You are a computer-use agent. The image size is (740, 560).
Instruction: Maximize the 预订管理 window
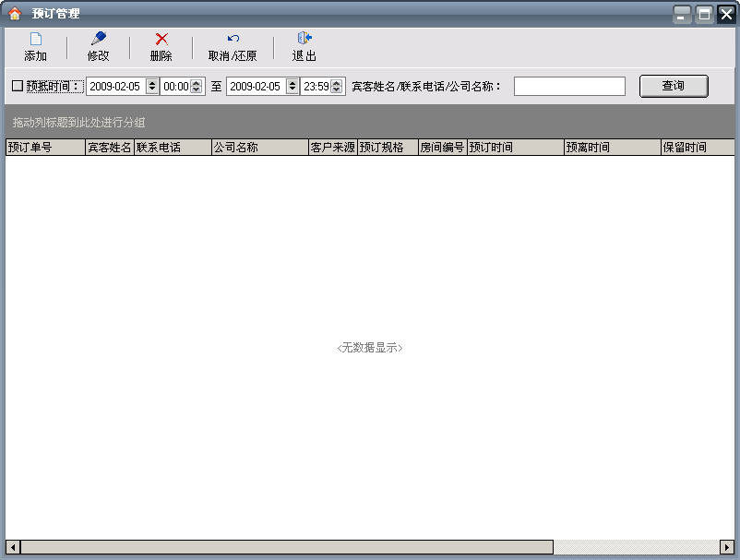pos(704,15)
